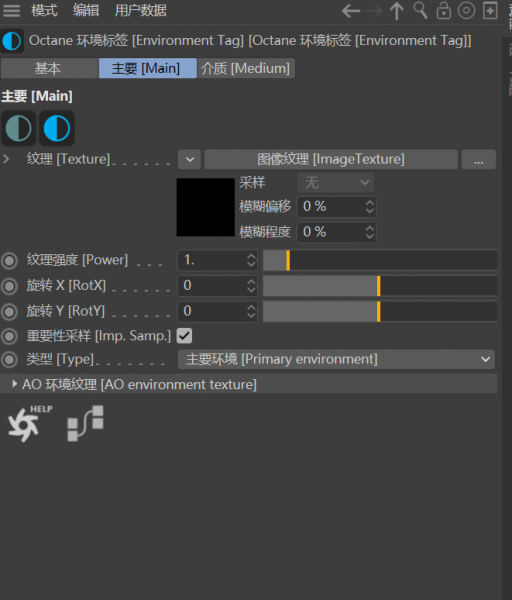
Task: Toggle the 纹理强度 [Power] keyframe dot
Action: click(x=10, y=261)
